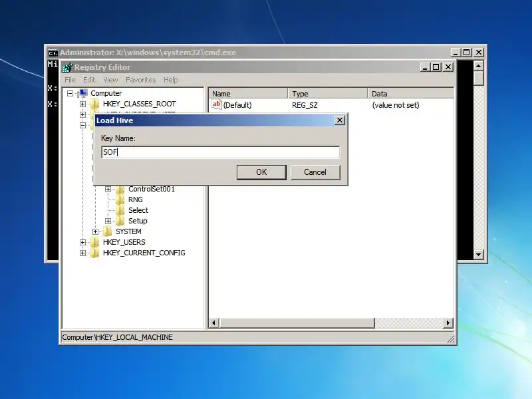Screen dimensions: 532x399
Task: Select HKEY_CLASSES_ROOT label
Action: coord(140,104)
